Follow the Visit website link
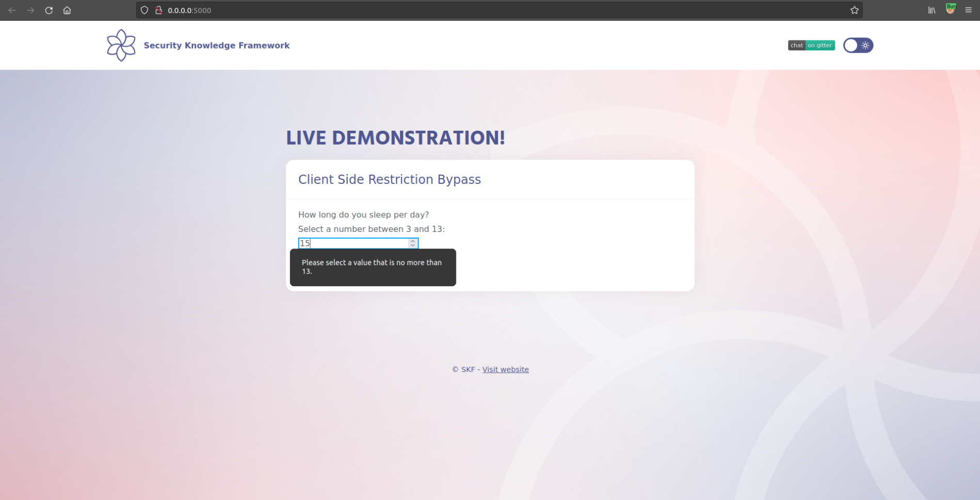Screen dimensions: 980x500 pyautogui.click(x=506, y=369)
